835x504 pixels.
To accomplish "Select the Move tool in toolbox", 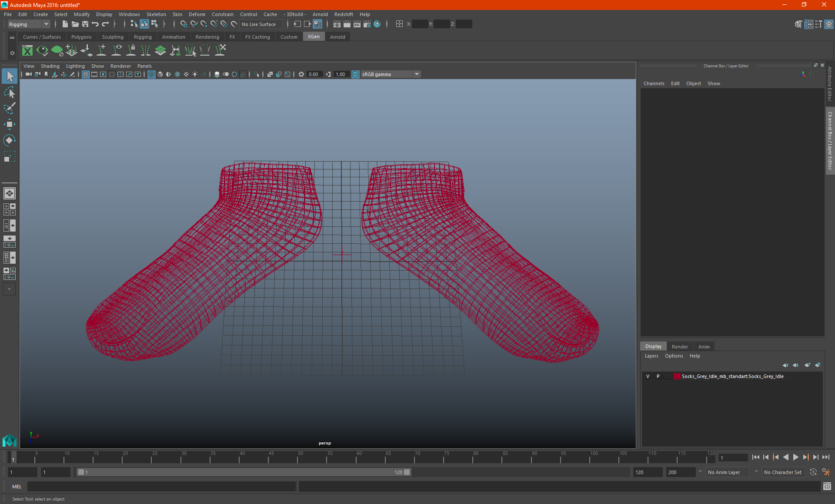I will [9, 124].
